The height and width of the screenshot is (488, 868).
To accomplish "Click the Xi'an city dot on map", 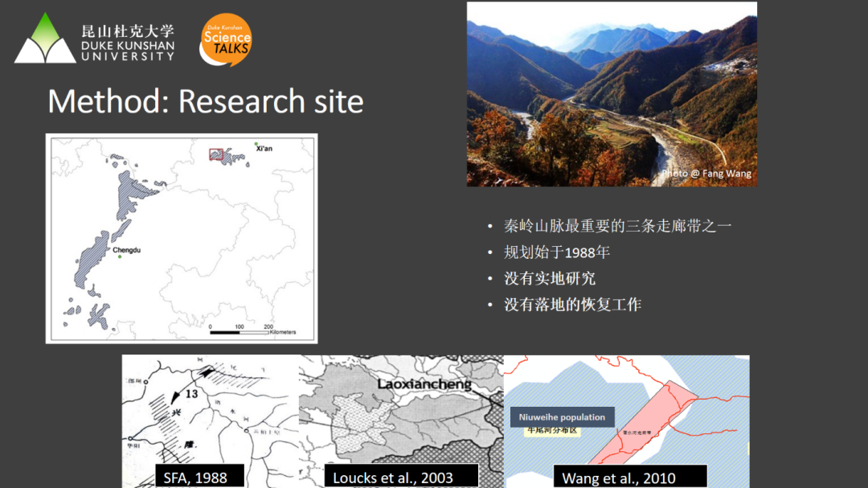I will pos(256,144).
